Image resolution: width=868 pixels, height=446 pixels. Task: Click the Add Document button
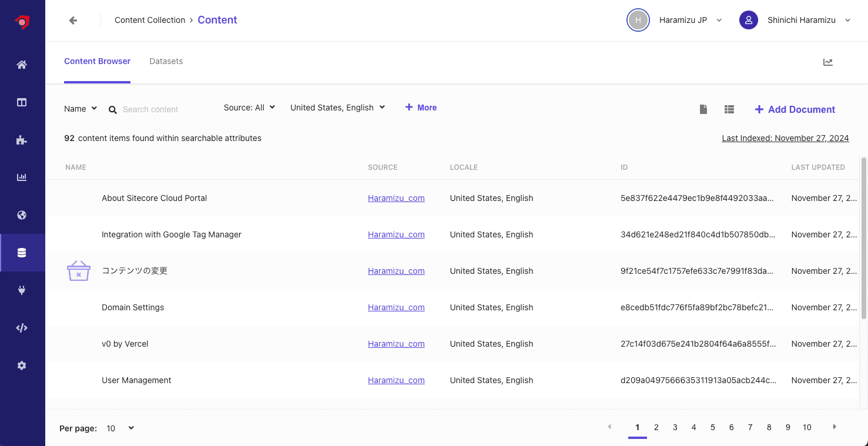[x=795, y=109]
